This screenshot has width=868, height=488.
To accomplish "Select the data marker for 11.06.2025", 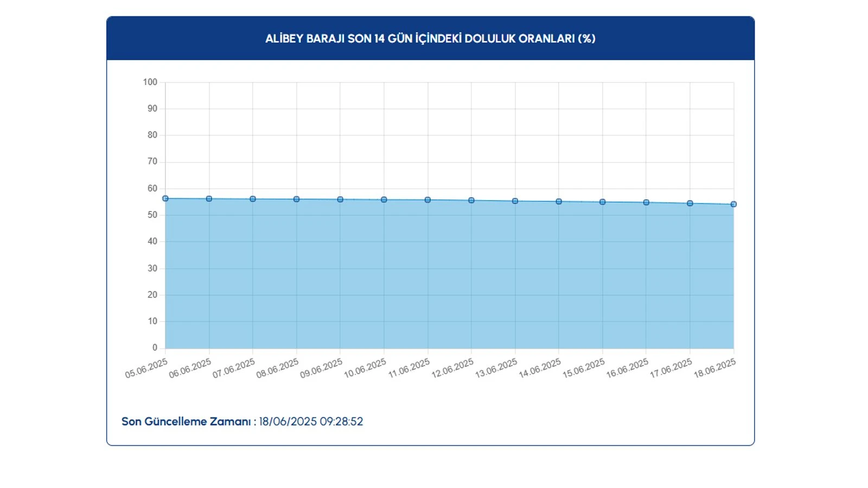I will click(x=427, y=200).
